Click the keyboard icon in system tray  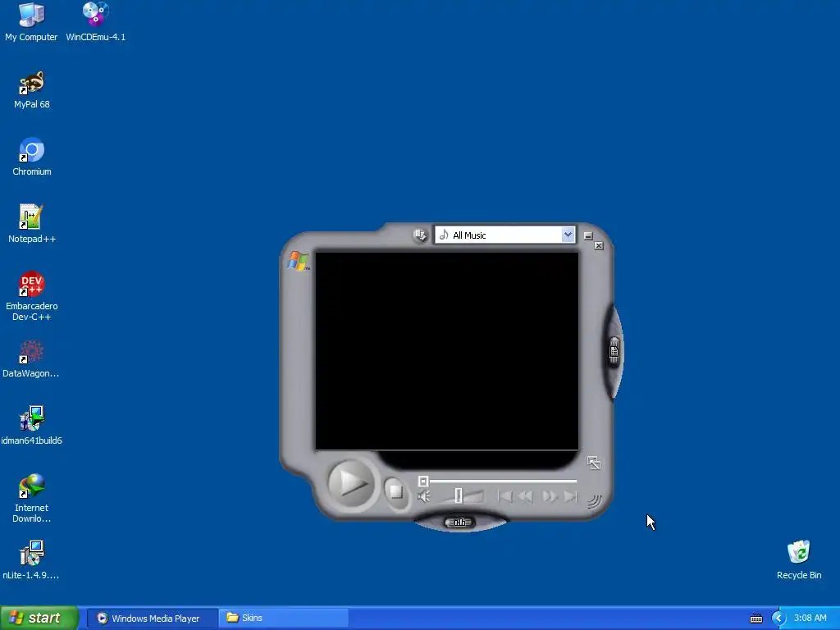(756, 619)
